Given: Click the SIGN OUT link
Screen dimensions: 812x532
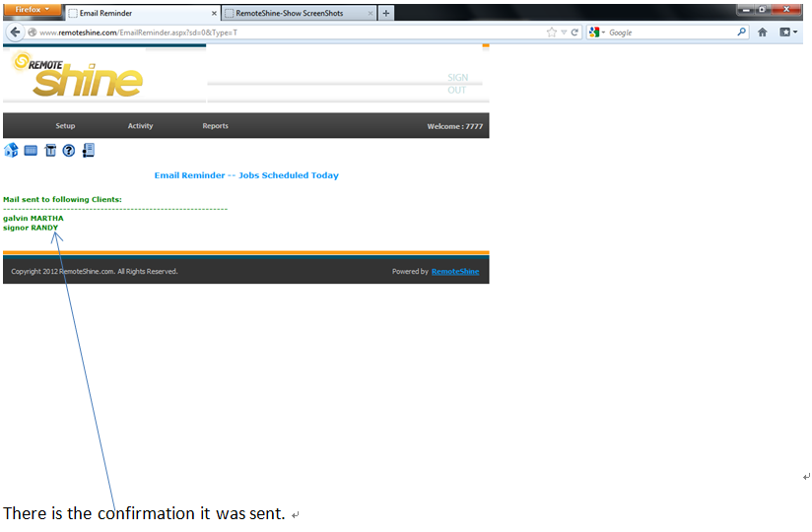Looking at the screenshot, I should (458, 84).
